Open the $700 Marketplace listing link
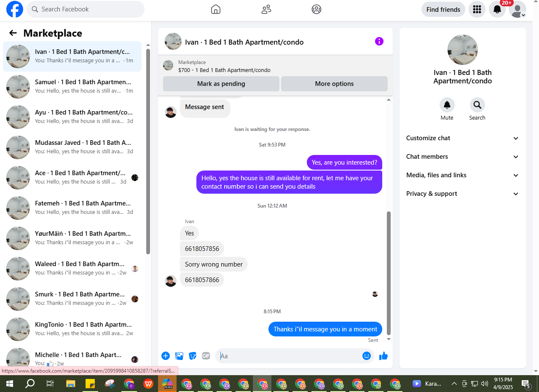Viewport: 539px width, 392px height. [x=224, y=70]
